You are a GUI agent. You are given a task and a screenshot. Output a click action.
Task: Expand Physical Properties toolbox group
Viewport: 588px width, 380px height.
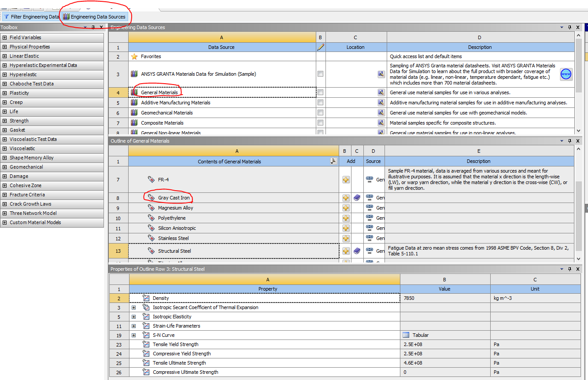coord(5,47)
